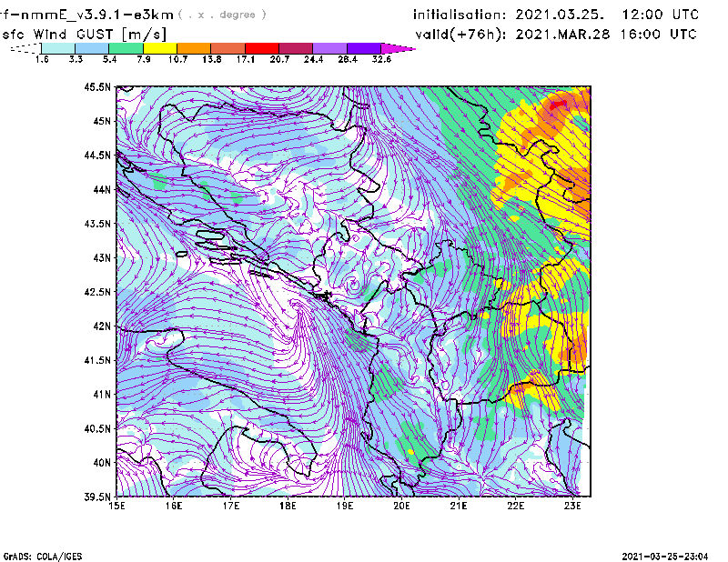
Task: Click the 17E longitude label
Action: pos(231,506)
